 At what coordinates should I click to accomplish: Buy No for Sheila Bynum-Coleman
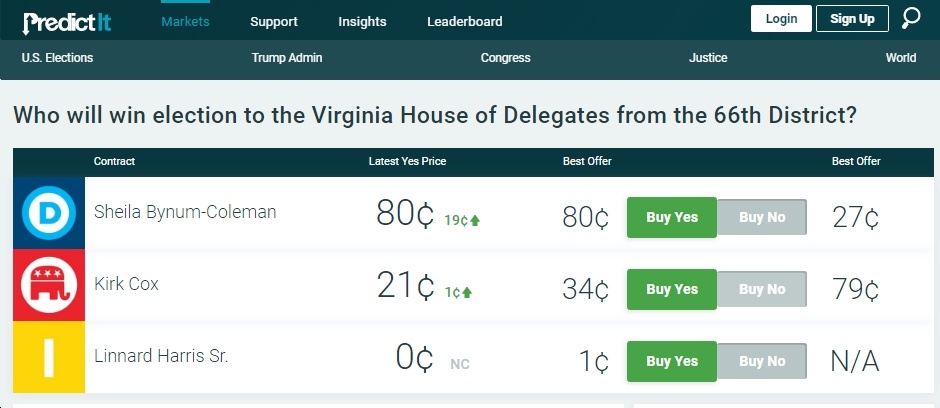pyautogui.click(x=762, y=217)
